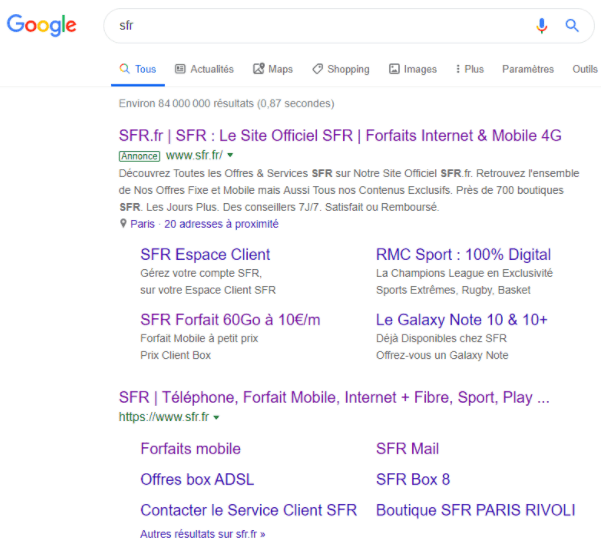
Task: Expand the 'Plus' more options menu
Action: (470, 69)
